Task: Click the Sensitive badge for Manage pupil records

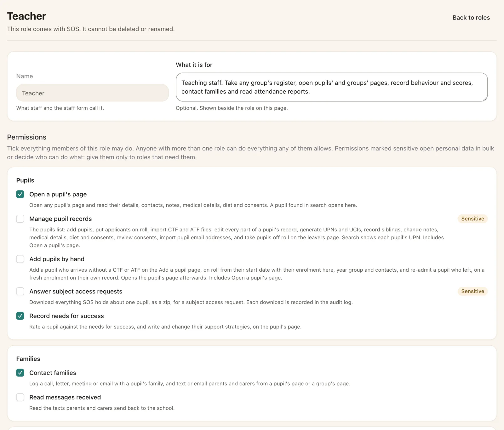Action: click(x=472, y=219)
